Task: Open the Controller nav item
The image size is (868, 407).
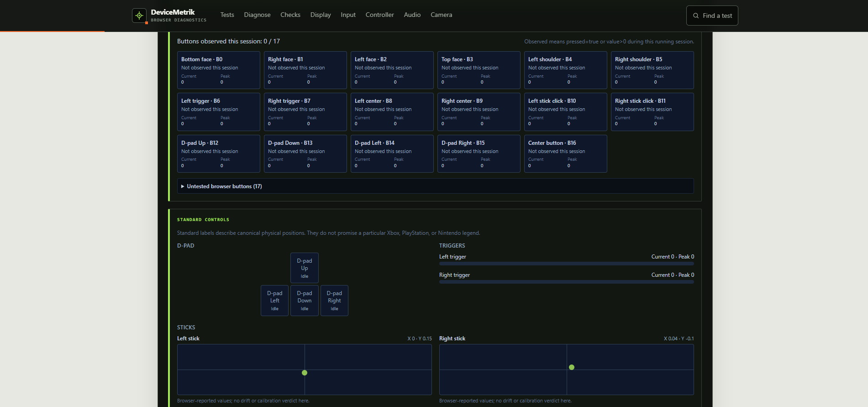Action: point(379,15)
